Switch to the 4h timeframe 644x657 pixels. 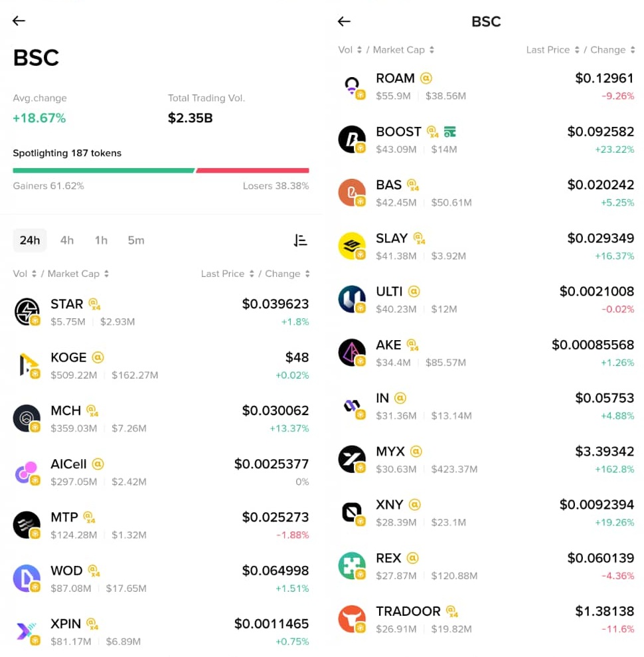point(67,240)
